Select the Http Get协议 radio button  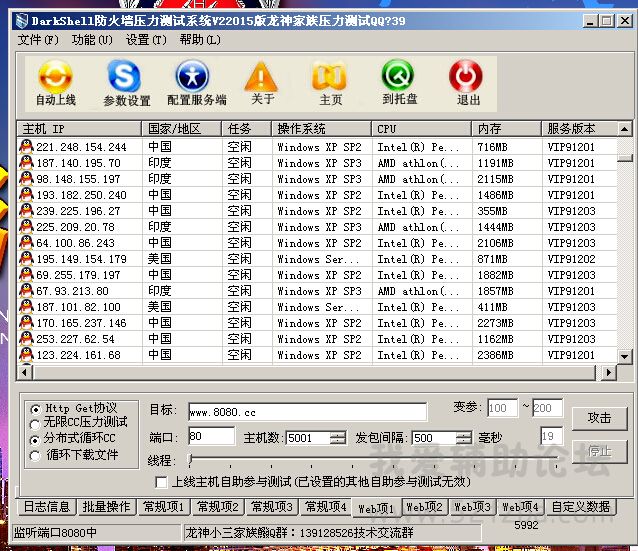point(36,408)
